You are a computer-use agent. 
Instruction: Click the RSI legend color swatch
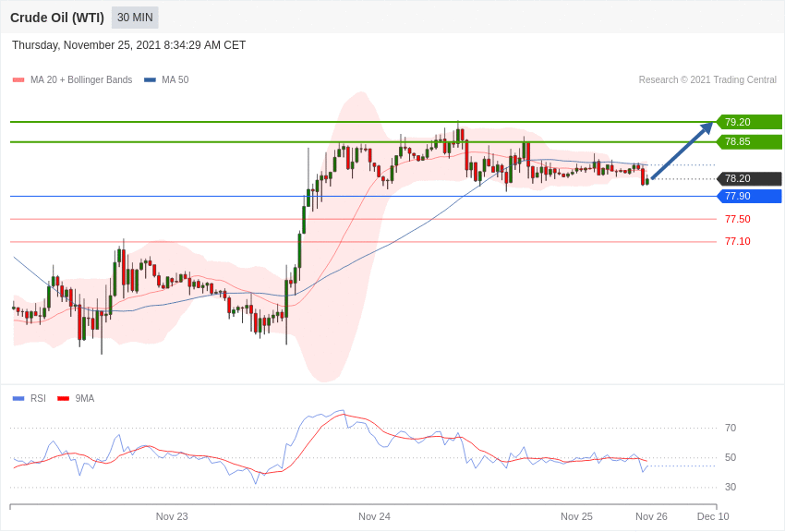18,398
